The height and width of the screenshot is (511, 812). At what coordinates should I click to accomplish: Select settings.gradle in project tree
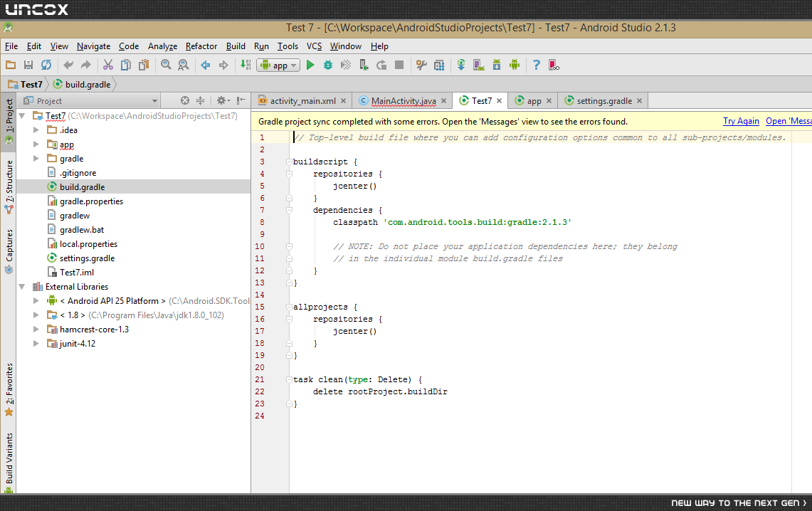[87, 258]
